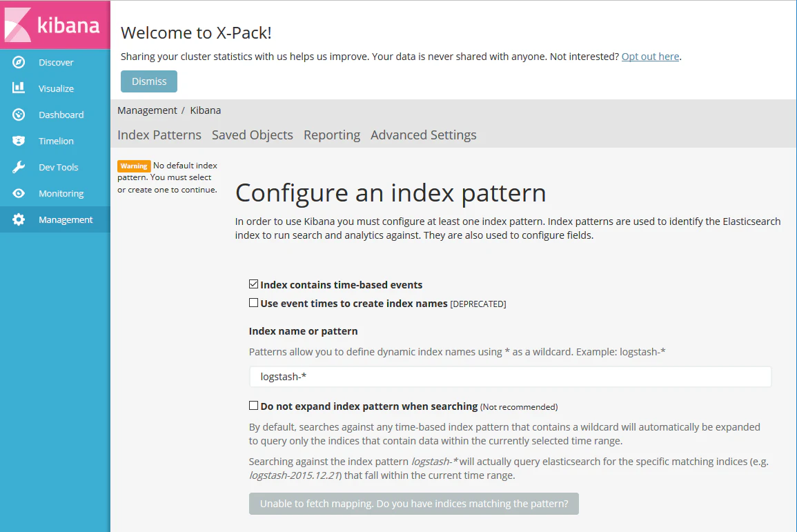The width and height of the screenshot is (797, 532).
Task: Select the Management sidebar label
Action: tap(66, 220)
